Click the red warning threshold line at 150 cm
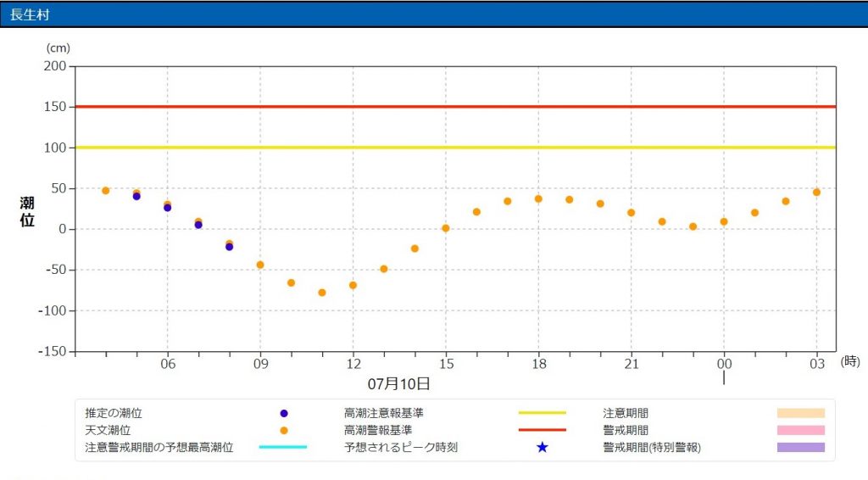Viewport: 868px width, 480px height. click(x=455, y=106)
